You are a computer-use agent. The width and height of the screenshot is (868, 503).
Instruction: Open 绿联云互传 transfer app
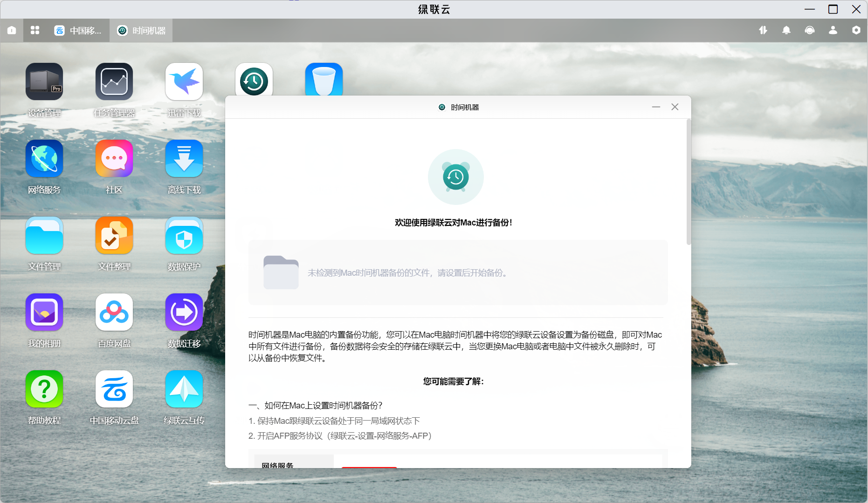click(184, 389)
